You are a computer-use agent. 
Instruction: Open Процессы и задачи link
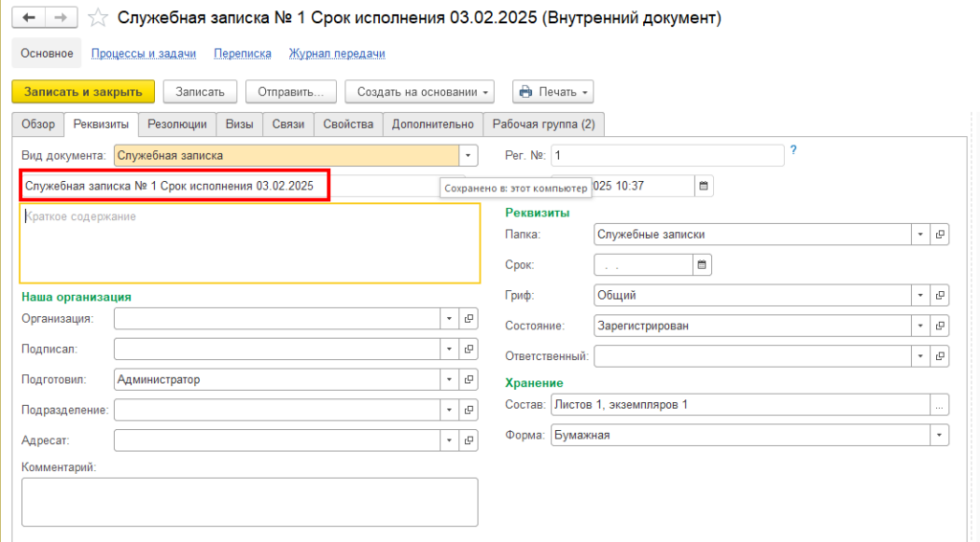[144, 54]
